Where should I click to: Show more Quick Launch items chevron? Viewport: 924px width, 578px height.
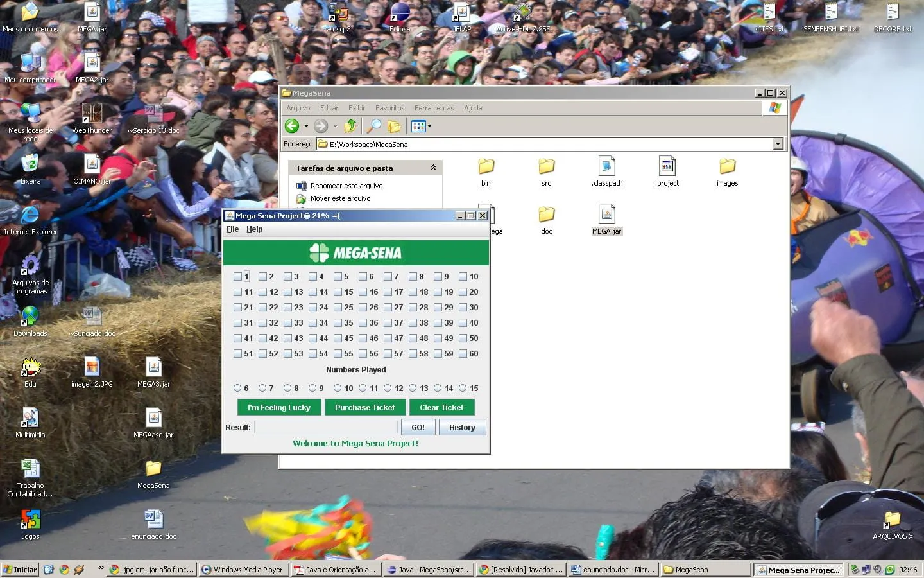pyautogui.click(x=101, y=568)
